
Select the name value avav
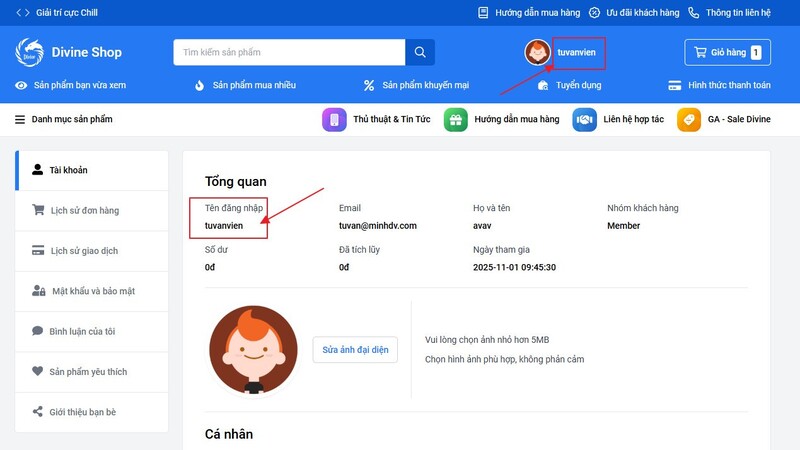(x=482, y=226)
